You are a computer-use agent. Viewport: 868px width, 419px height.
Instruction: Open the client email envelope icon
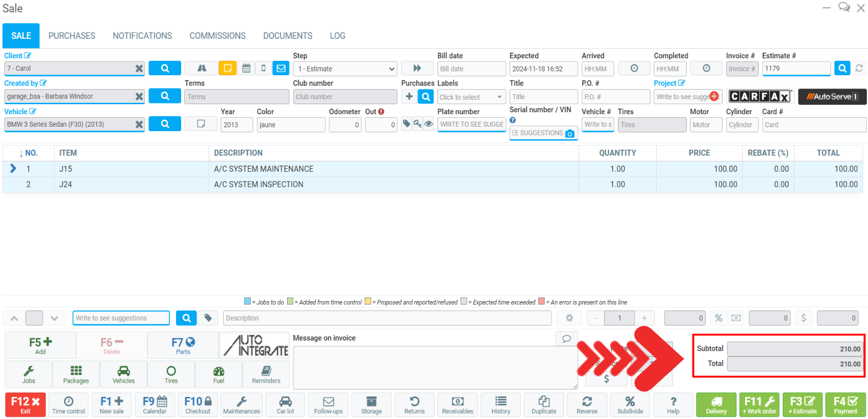click(x=280, y=68)
